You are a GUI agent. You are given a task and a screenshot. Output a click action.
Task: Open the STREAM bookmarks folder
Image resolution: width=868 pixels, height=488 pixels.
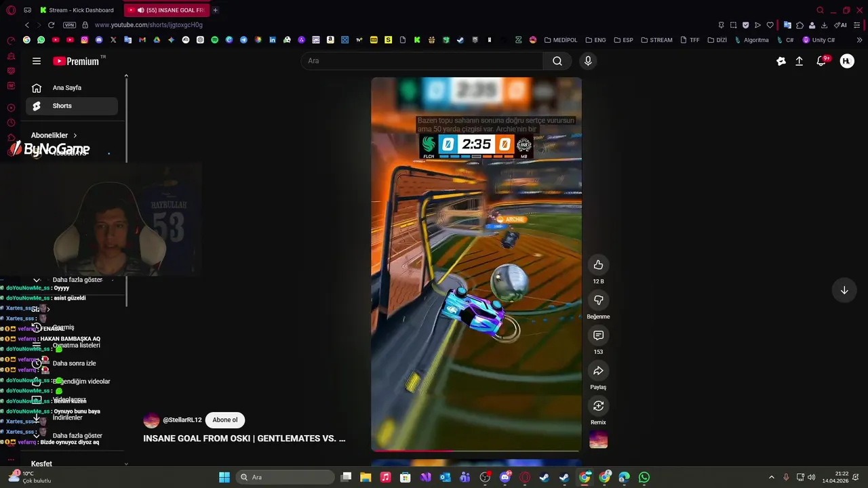click(x=656, y=40)
